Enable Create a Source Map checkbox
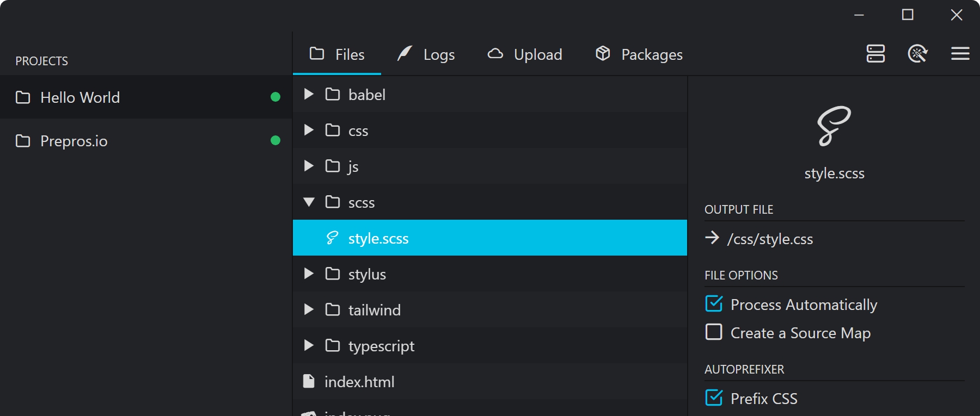The image size is (980, 416). click(x=714, y=332)
